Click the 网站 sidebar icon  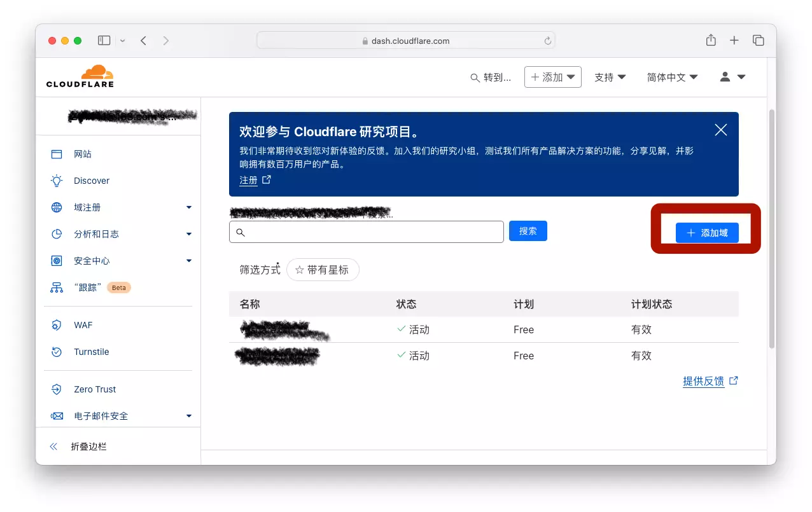57,155
